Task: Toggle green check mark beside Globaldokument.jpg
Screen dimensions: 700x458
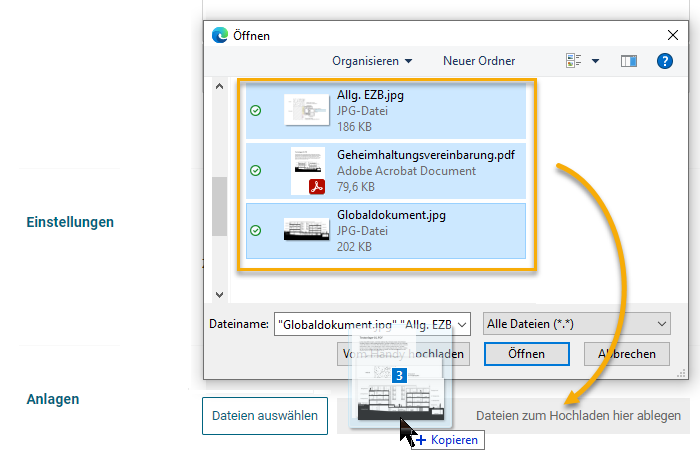Action: [255, 230]
